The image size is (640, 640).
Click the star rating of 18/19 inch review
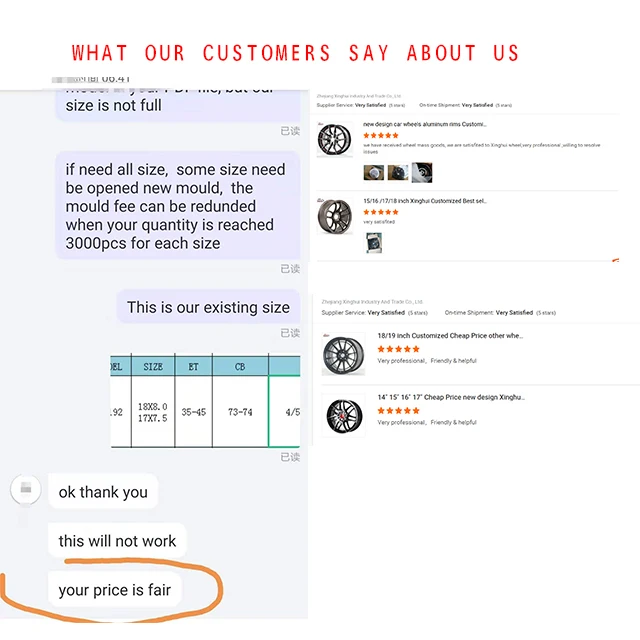[x=398, y=349]
